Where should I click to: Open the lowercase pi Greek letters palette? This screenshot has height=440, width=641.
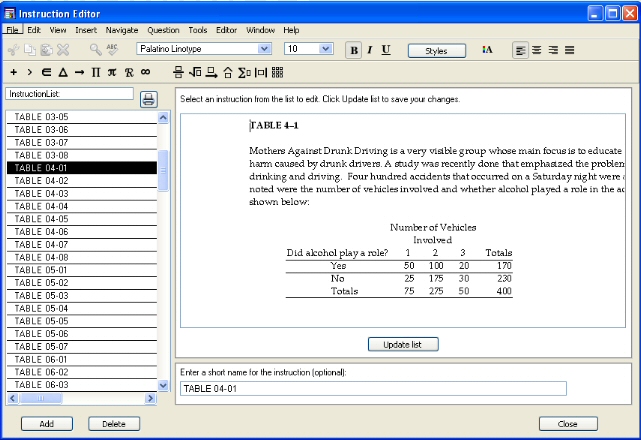pos(112,72)
